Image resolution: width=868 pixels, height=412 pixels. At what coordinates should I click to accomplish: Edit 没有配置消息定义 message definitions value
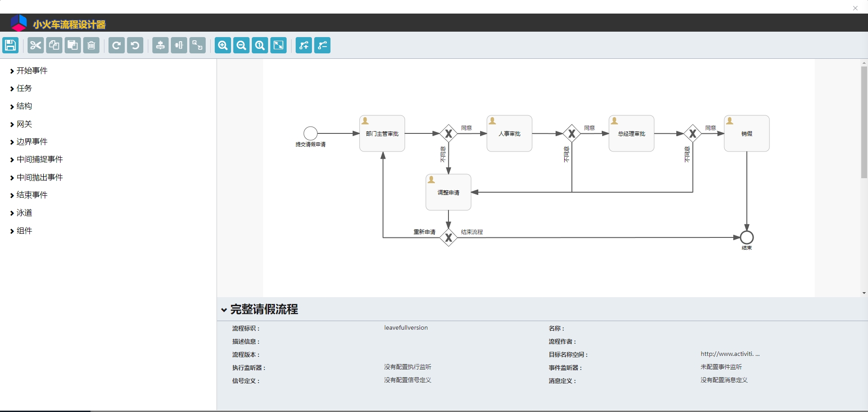pyautogui.click(x=724, y=380)
